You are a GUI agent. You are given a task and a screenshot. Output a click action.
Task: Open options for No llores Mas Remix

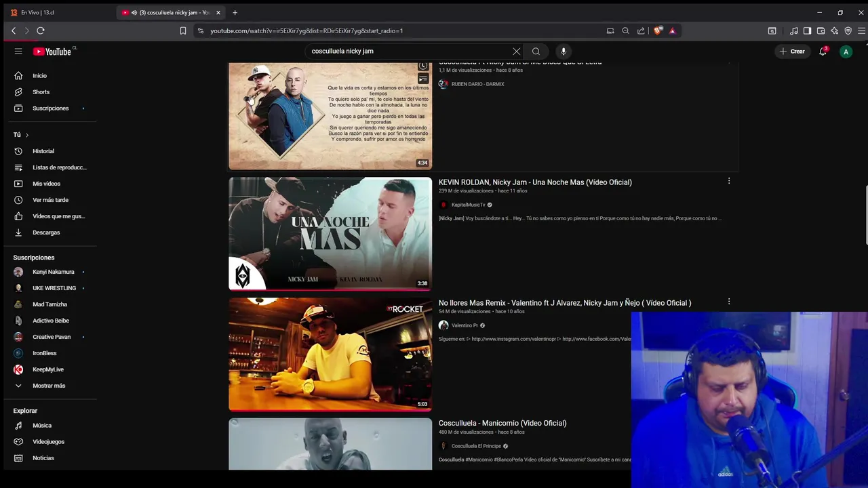click(x=729, y=302)
